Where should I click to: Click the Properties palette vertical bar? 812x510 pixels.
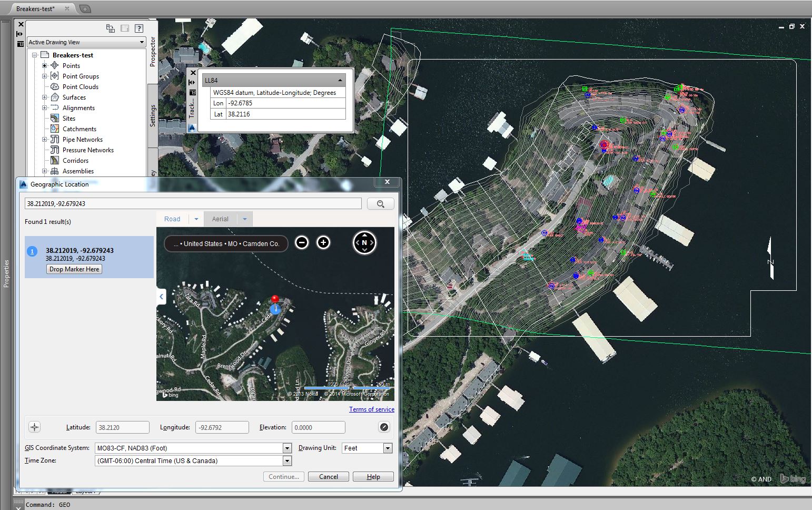click(x=6, y=274)
